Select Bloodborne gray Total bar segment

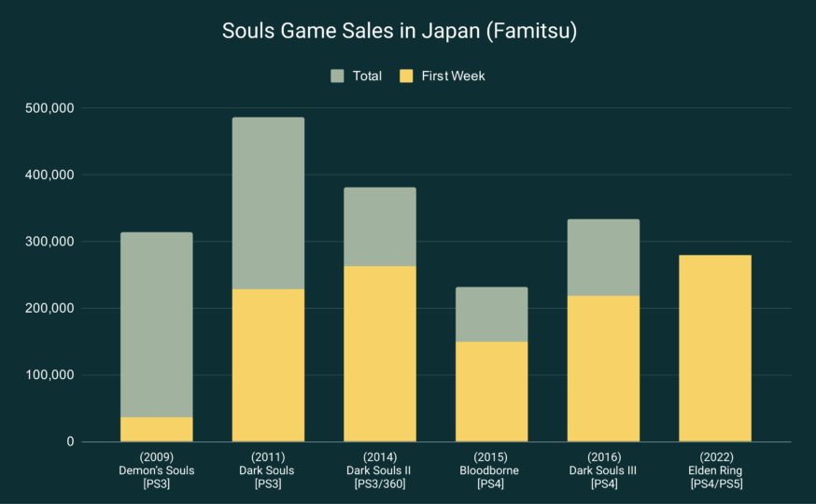tap(491, 315)
